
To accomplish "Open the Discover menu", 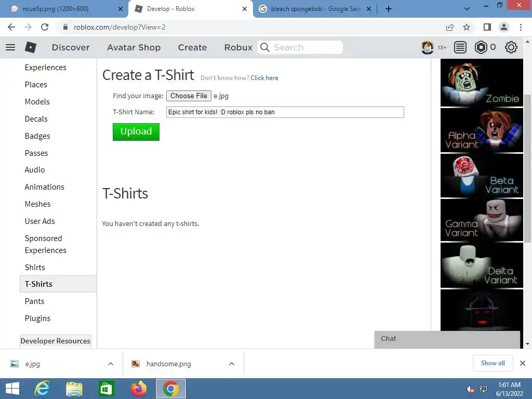I will [71, 47].
